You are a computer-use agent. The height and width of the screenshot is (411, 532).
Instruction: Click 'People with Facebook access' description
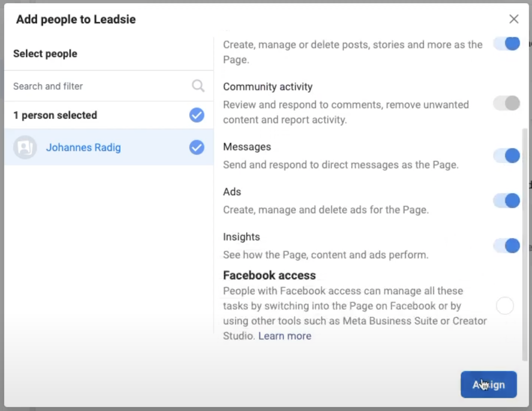pos(355,313)
